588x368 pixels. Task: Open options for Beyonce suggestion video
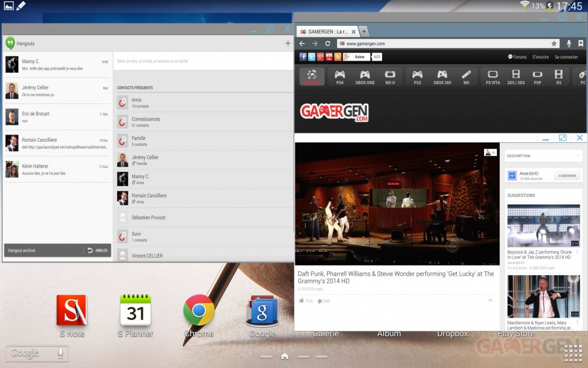[x=577, y=252]
